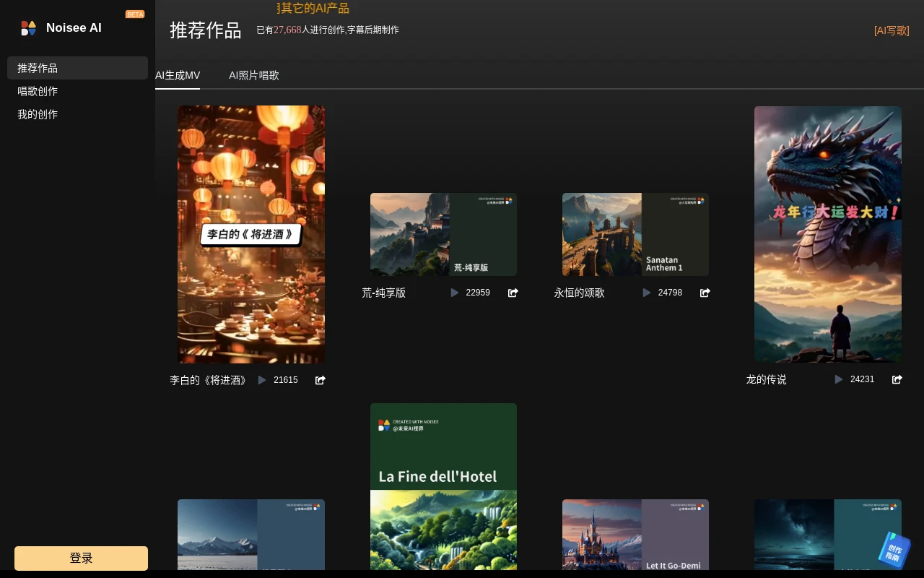This screenshot has width=924, height=578.
Task: Play the 李白的《将进酒》 video via play icon
Action: pyautogui.click(x=262, y=380)
